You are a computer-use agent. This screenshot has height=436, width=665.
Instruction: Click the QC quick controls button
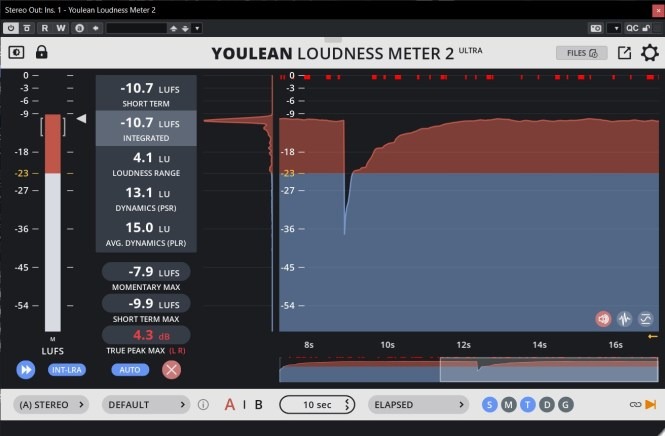tap(632, 28)
